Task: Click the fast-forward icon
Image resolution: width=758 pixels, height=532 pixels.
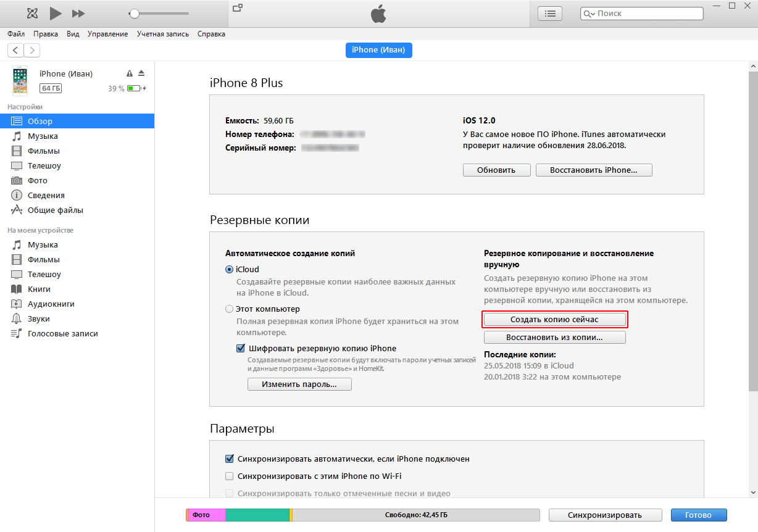Action: click(x=78, y=13)
